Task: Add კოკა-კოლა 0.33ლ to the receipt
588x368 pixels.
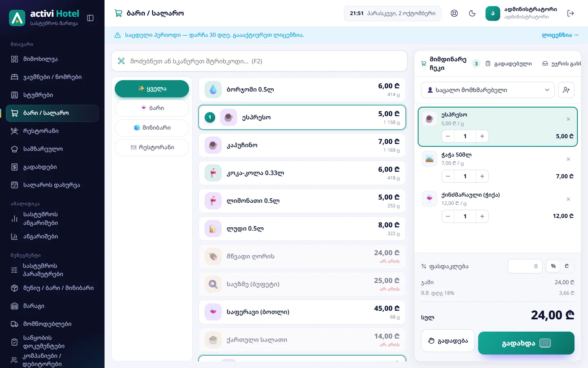Action: [x=302, y=173]
